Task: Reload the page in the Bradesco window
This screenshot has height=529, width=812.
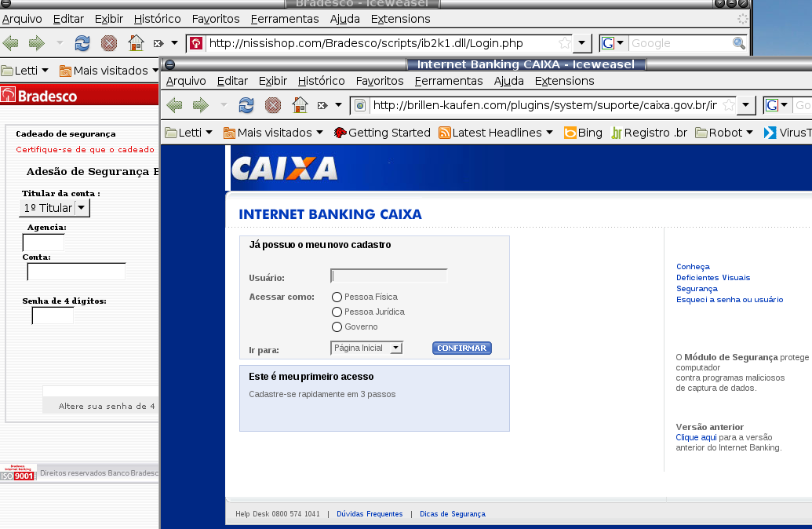Action: tap(82, 43)
